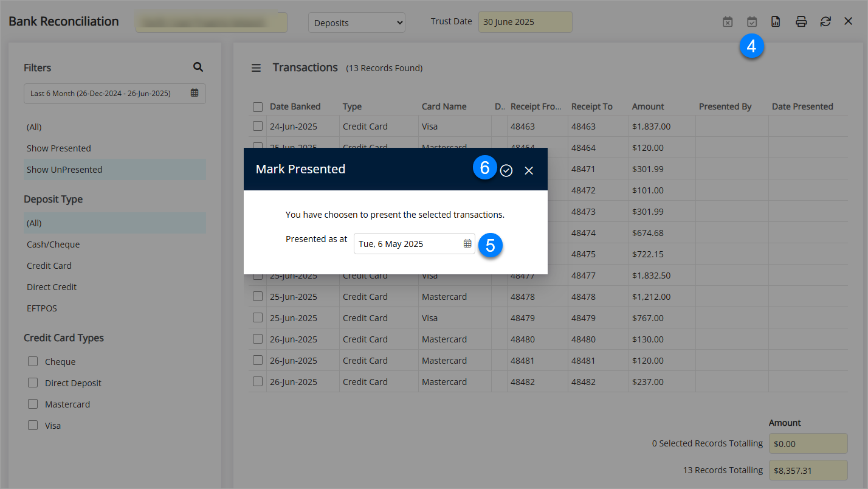Click the calendar-check Mark Presented toolbar icon
This screenshot has height=489, width=868.
(752, 22)
